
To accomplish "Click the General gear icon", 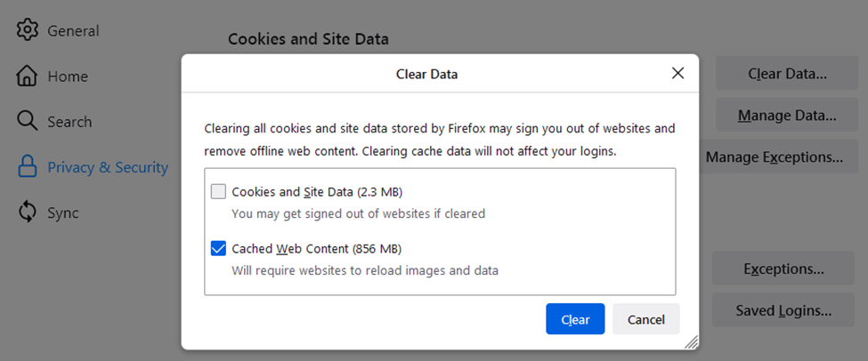I will pos(28,30).
